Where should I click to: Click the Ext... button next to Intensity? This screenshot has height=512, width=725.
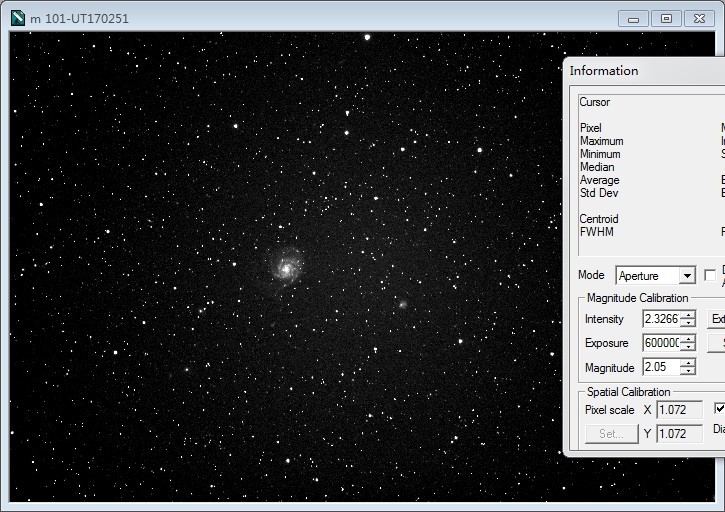click(x=717, y=319)
